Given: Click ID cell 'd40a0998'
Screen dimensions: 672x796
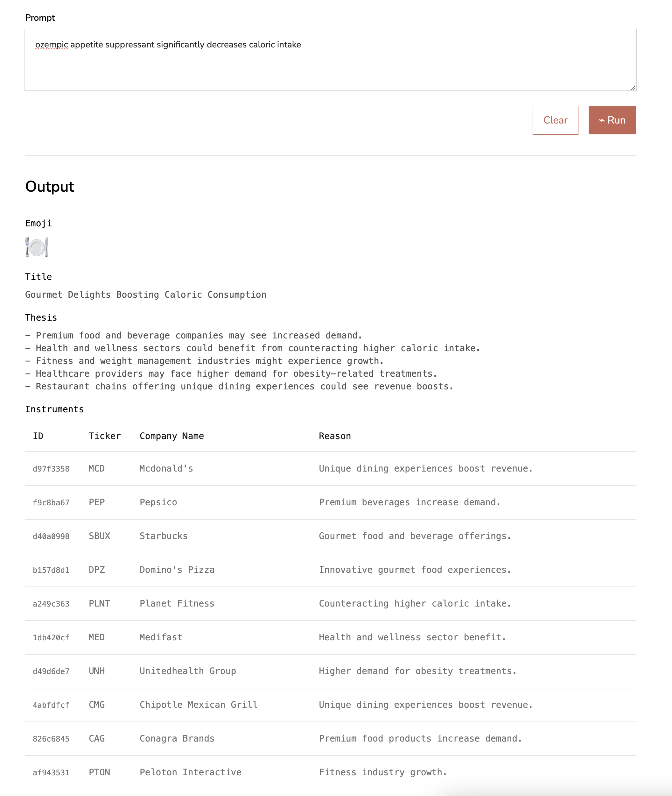Looking at the screenshot, I should [x=51, y=537].
